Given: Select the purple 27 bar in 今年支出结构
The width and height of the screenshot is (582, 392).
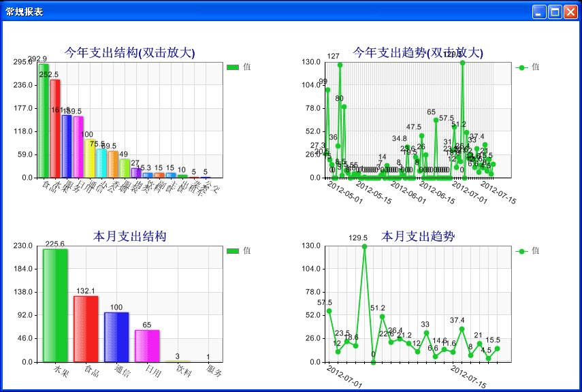Looking at the screenshot, I should 136,173.
